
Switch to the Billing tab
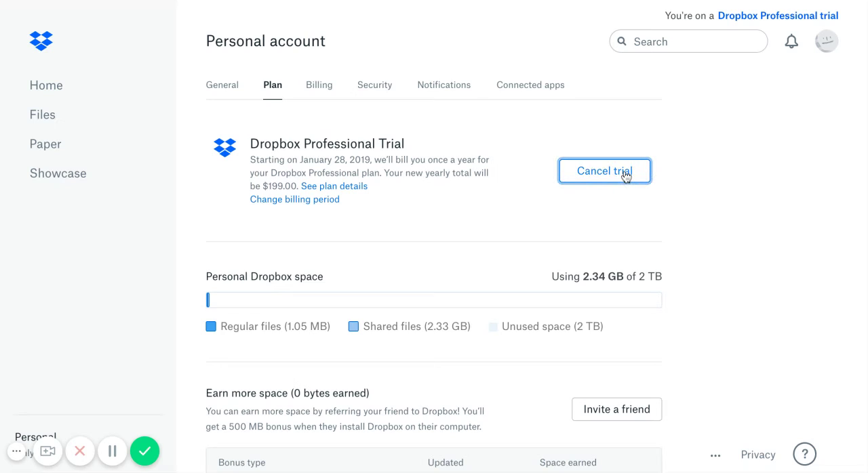click(319, 85)
